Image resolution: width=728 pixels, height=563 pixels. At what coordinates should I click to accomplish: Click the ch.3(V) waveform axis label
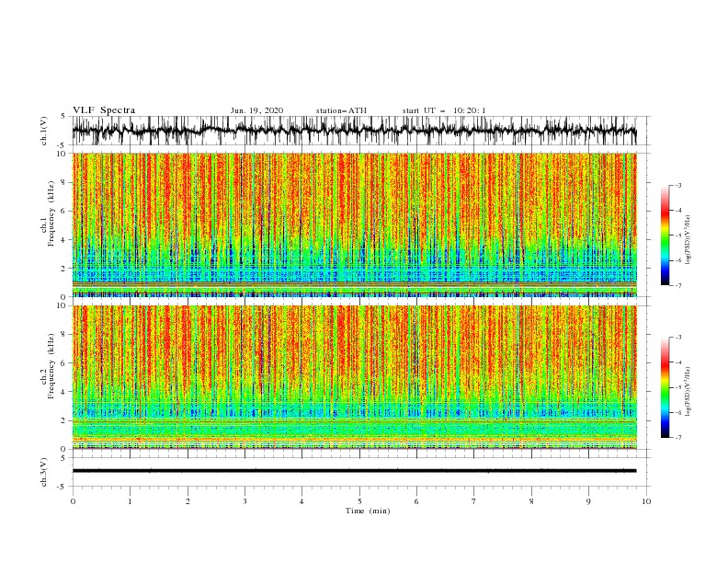(44, 472)
